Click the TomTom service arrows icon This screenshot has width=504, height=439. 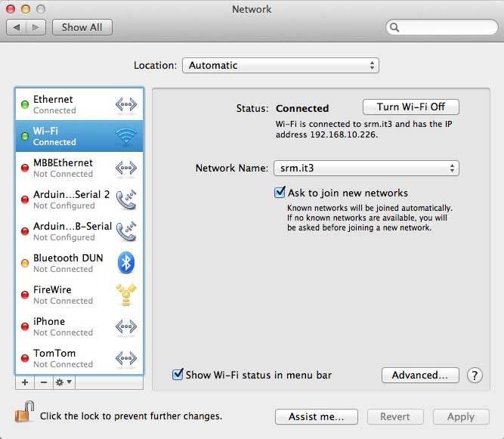(x=126, y=358)
